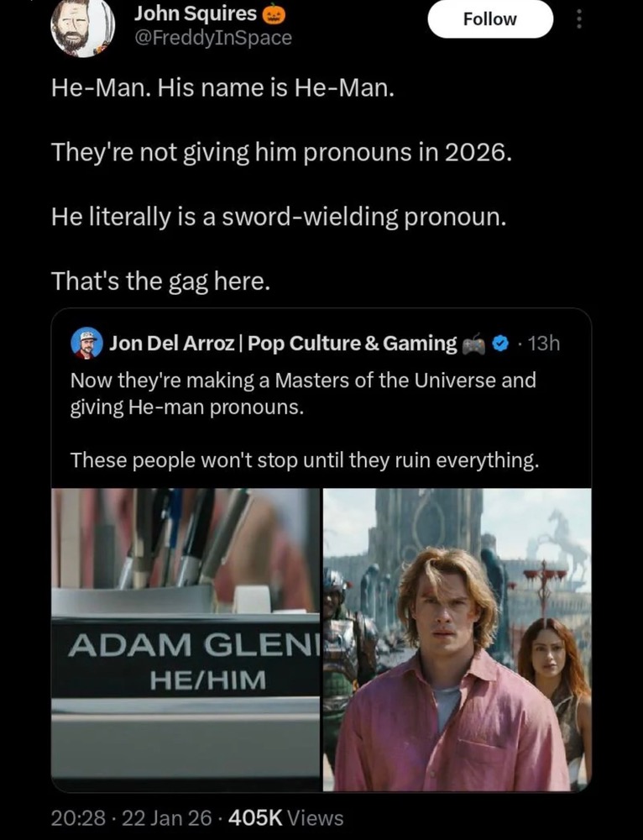Click the blue verified badge
The height and width of the screenshot is (840, 643).
tap(500, 344)
